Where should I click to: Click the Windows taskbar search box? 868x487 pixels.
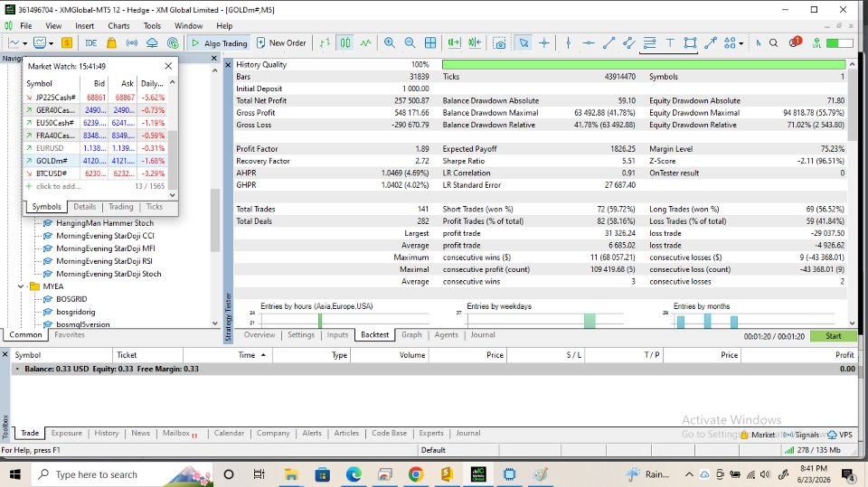[x=120, y=474]
